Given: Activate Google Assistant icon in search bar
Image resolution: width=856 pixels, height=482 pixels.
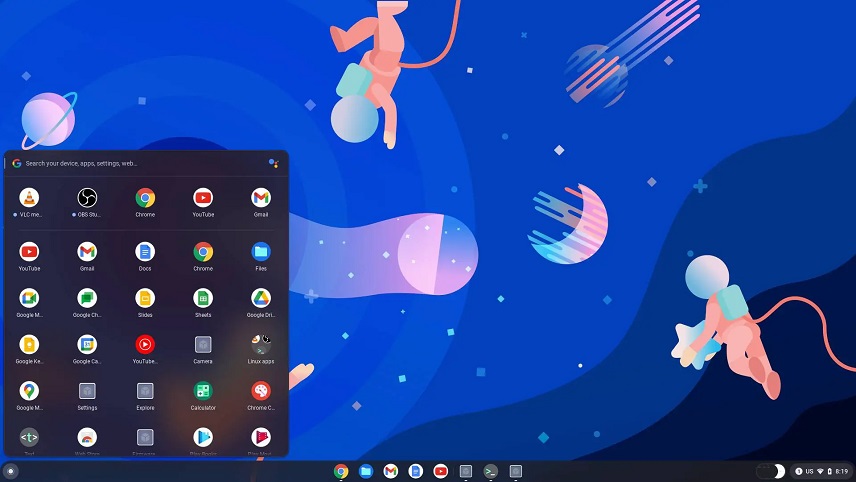Looking at the screenshot, I should click(x=274, y=163).
